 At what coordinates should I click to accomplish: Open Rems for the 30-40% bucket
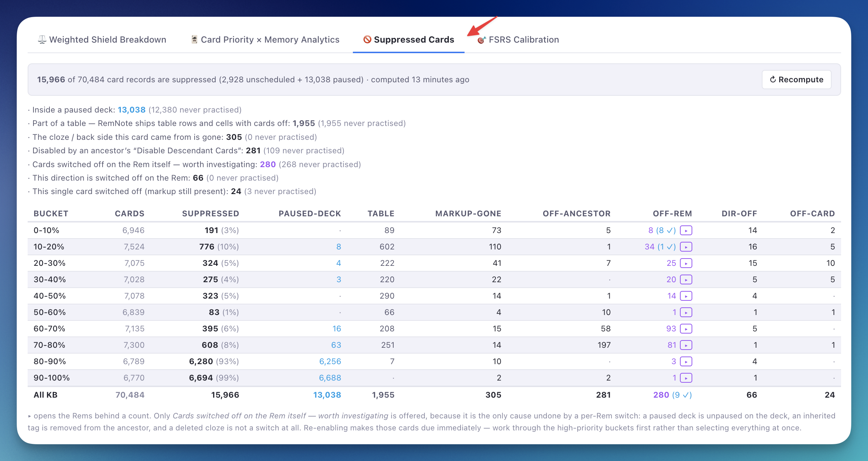(x=686, y=280)
